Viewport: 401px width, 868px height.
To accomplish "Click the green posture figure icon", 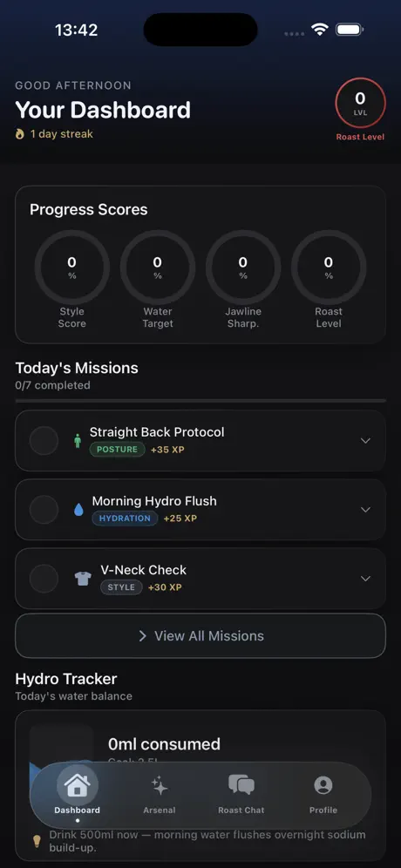I will click(x=78, y=441).
